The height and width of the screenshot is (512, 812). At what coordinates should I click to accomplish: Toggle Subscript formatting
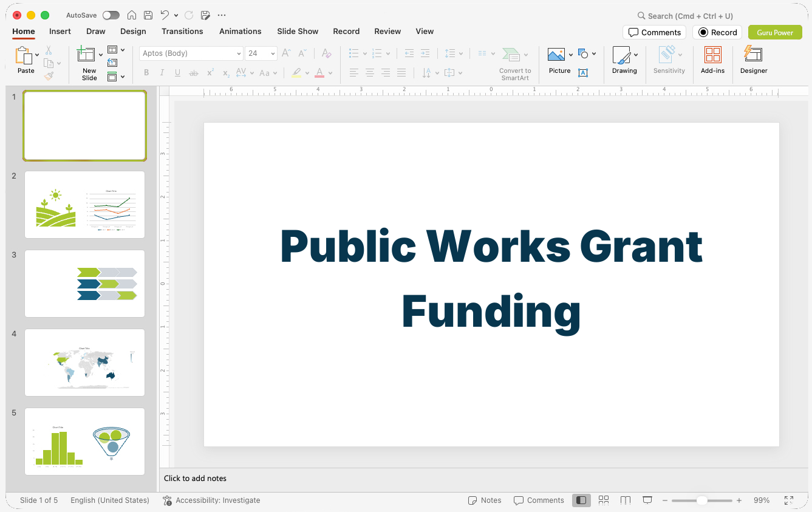coord(226,73)
